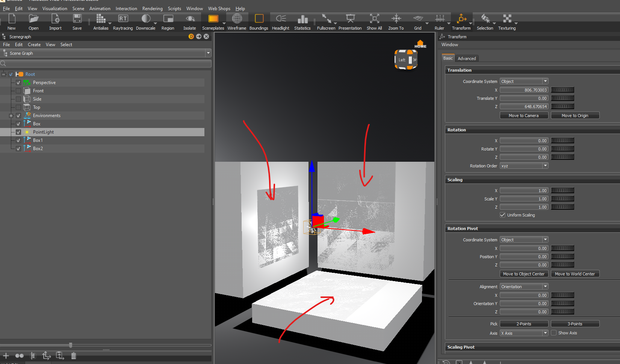Toggle the Boundings display icon
Image resolution: width=620 pixels, height=364 pixels.
pyautogui.click(x=259, y=18)
